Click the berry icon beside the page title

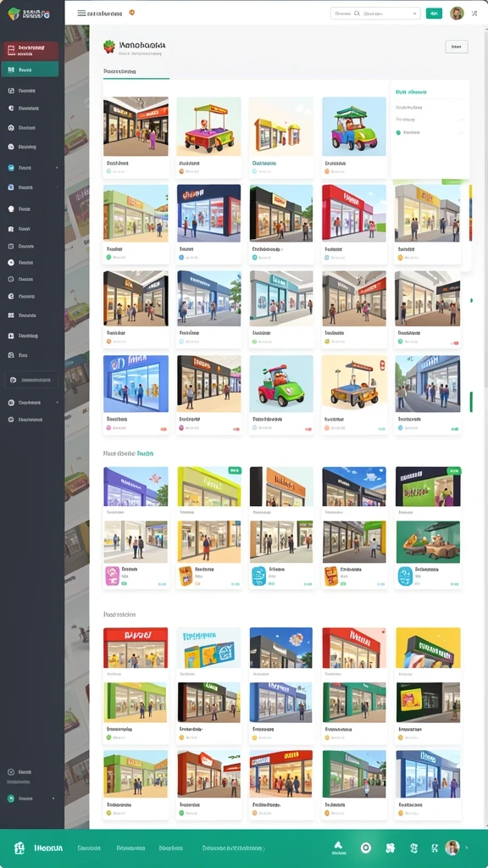109,47
